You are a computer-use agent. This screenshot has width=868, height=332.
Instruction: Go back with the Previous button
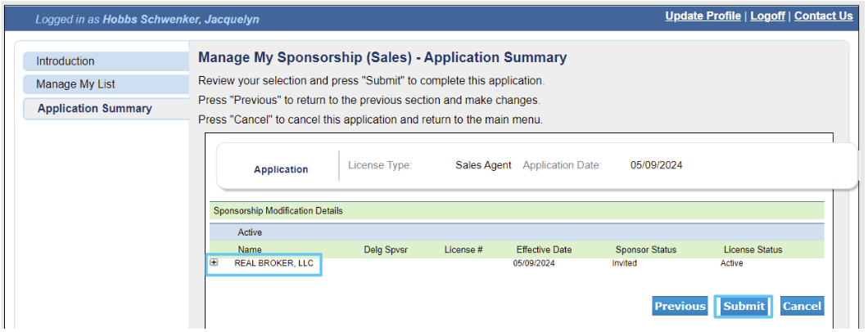(680, 306)
